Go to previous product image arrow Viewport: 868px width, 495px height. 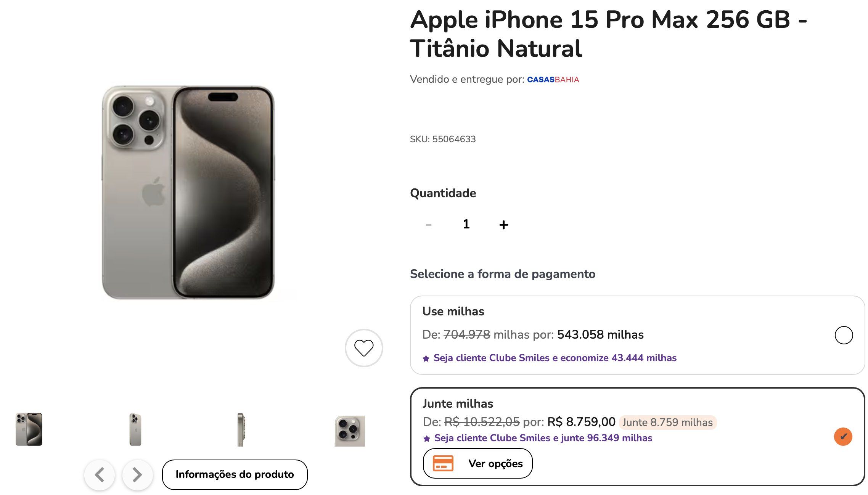click(100, 475)
